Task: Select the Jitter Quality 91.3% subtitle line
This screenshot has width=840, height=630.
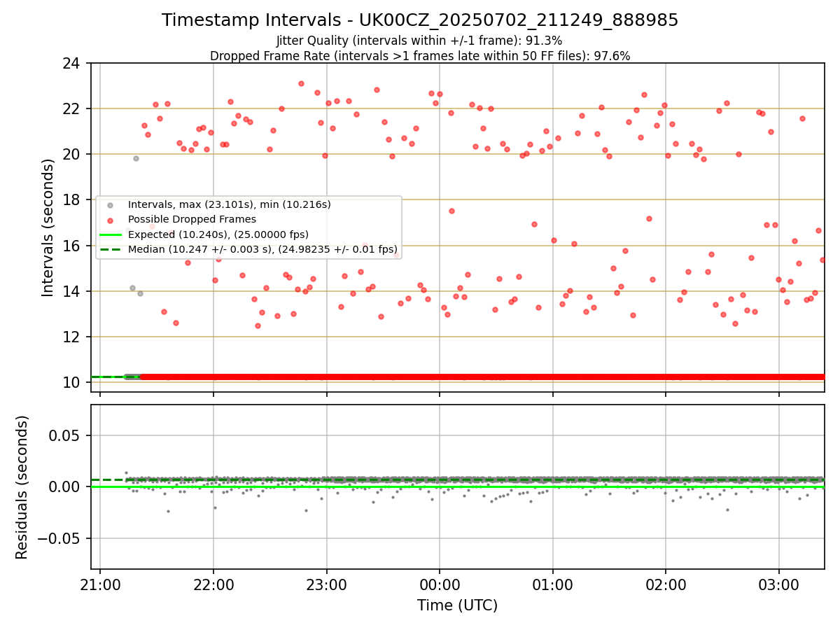Action: tap(420, 41)
